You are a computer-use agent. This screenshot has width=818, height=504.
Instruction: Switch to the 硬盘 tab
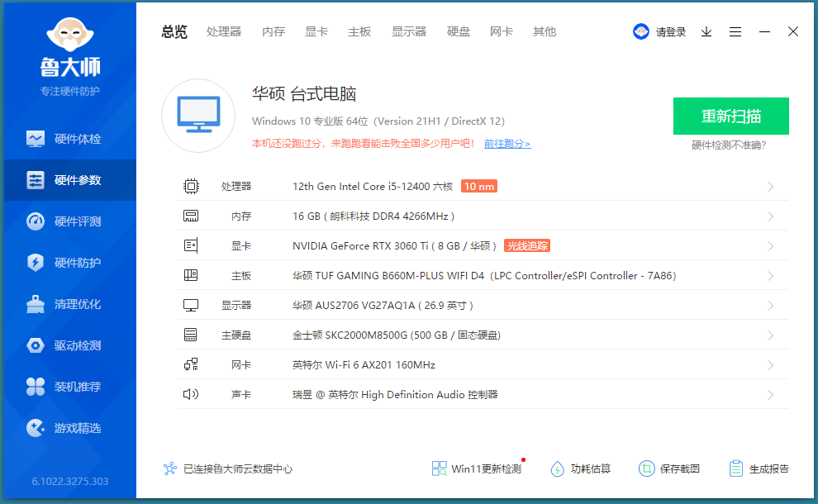(459, 32)
